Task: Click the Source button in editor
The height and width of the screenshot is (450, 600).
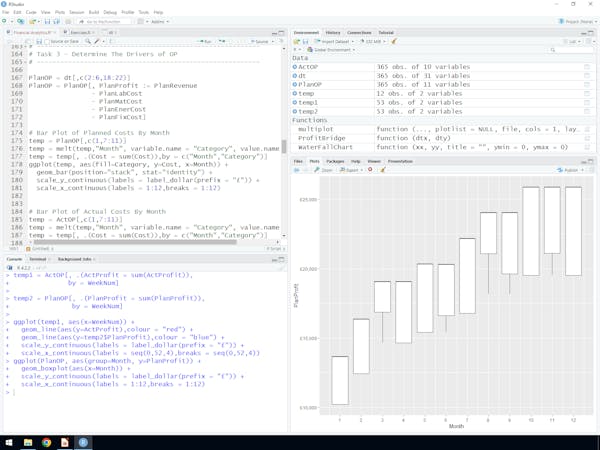Action: [x=259, y=41]
